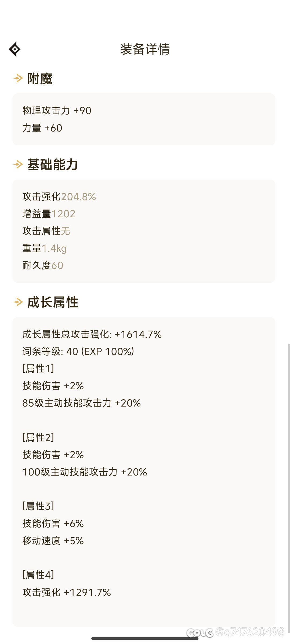Tap the 成长属性 section heading
Viewport: 290px width, 644px height.
pyautogui.click(x=53, y=302)
